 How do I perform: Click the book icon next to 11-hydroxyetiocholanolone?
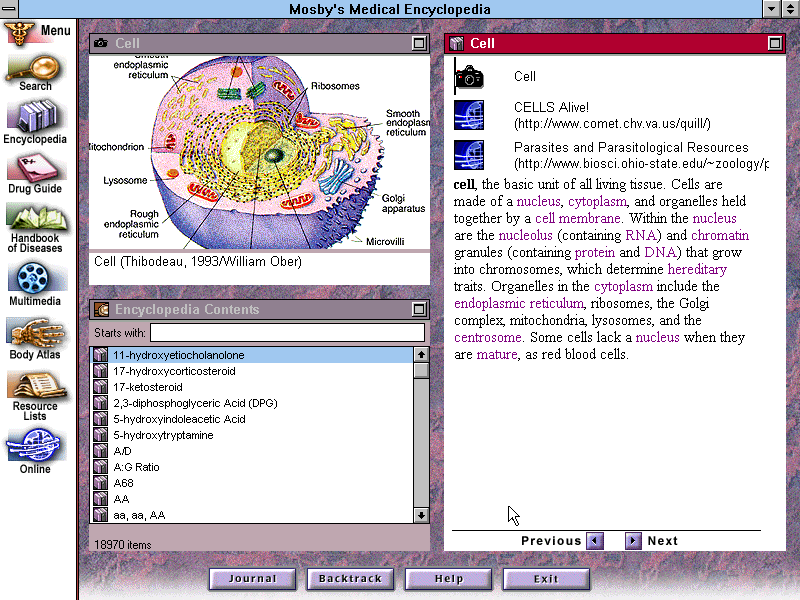[x=101, y=355]
